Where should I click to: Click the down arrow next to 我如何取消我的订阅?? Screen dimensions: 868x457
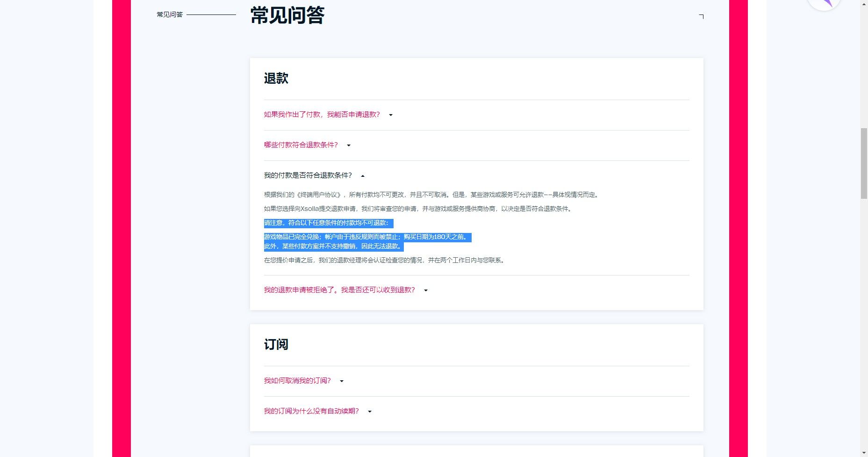pyautogui.click(x=341, y=381)
